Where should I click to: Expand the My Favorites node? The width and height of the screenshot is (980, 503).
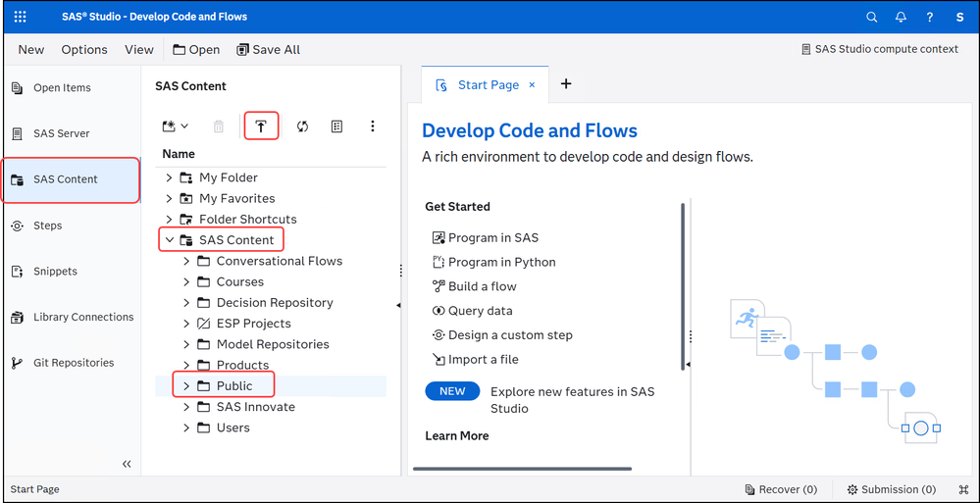click(x=169, y=199)
